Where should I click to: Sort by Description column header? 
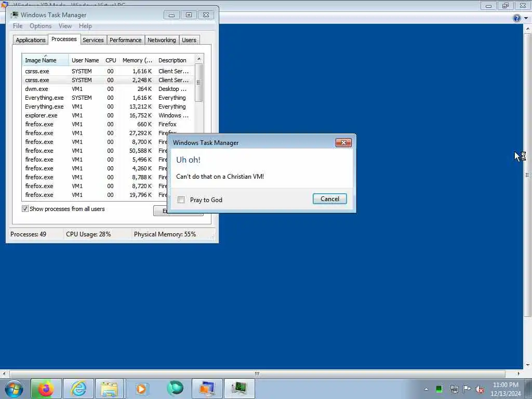click(x=175, y=60)
